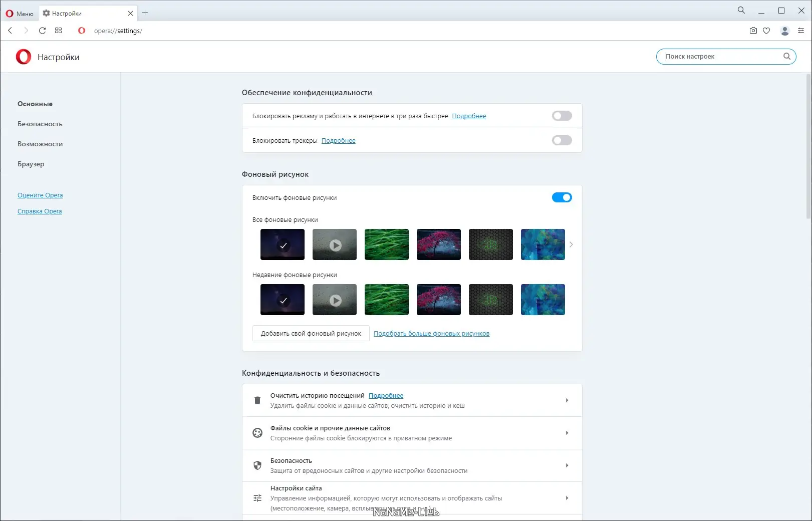Go back with the back arrow
The height and width of the screenshot is (521, 812).
[x=10, y=31]
